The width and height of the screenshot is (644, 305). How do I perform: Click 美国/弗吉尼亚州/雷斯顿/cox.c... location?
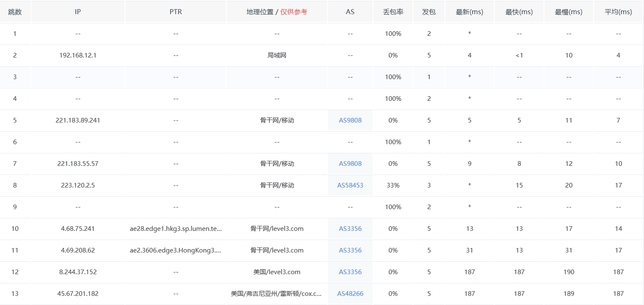276,294
